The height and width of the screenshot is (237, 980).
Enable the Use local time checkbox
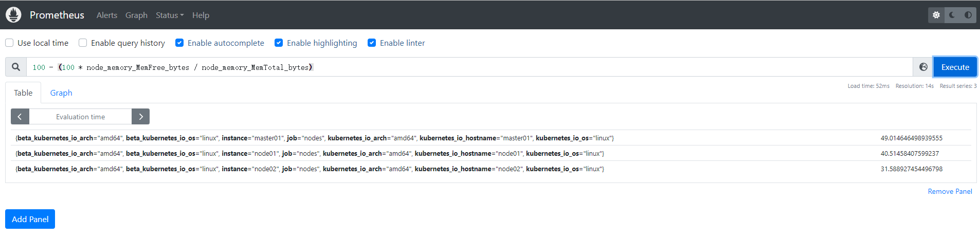tap(9, 43)
